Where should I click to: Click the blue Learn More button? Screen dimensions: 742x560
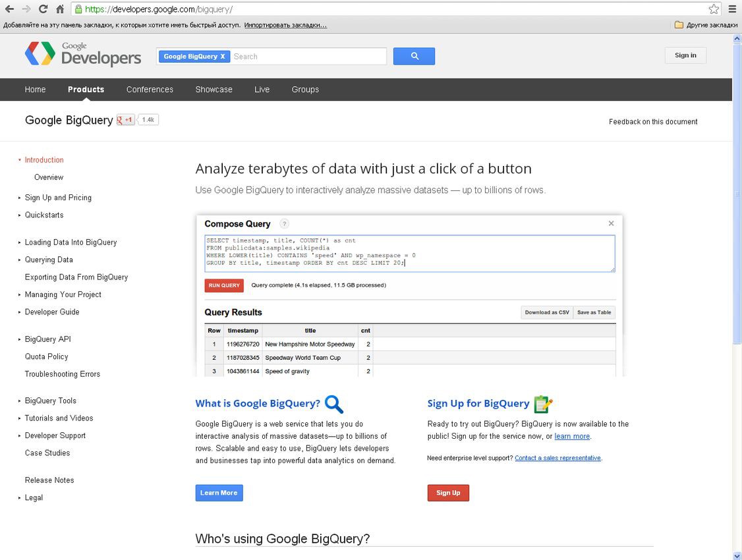pyautogui.click(x=219, y=492)
